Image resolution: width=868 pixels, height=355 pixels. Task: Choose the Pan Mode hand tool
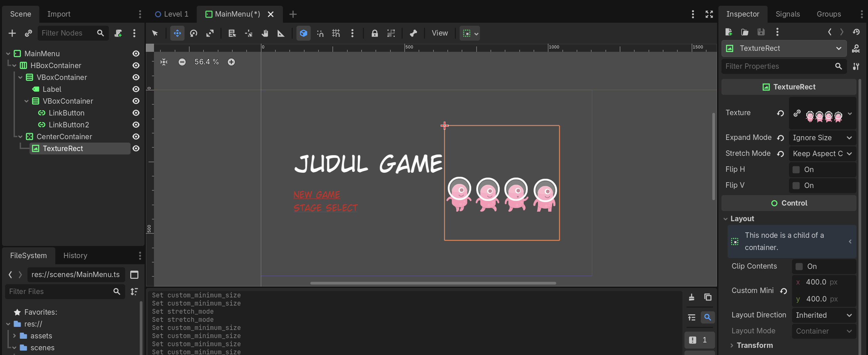[265, 33]
